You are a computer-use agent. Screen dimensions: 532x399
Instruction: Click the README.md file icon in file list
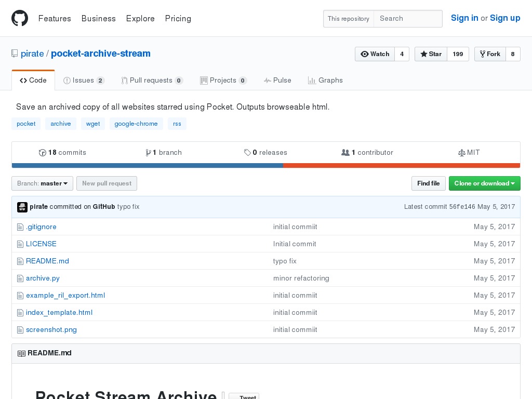coord(20,261)
